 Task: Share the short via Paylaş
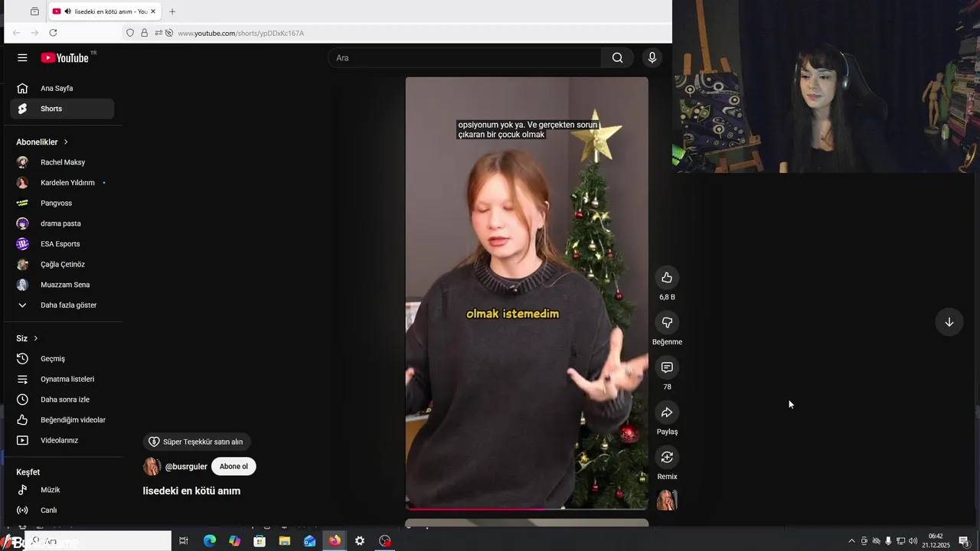click(667, 412)
